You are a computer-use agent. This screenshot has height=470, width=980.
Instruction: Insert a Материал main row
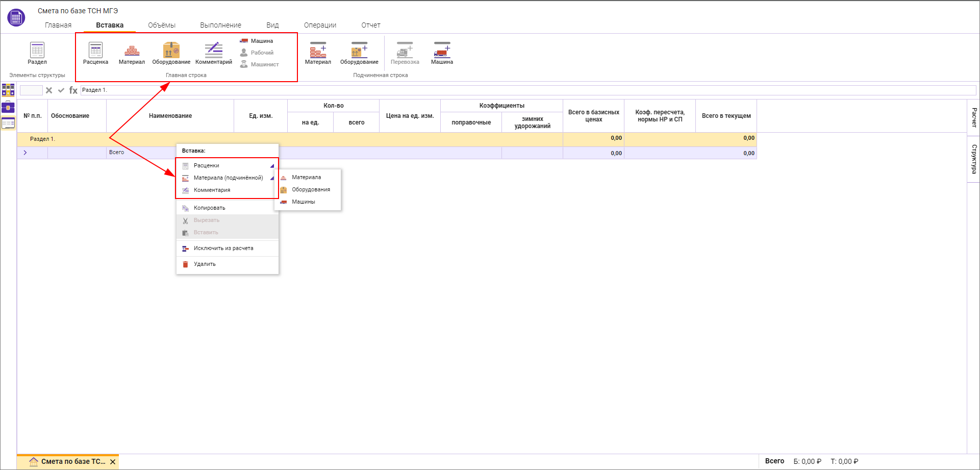(132, 54)
